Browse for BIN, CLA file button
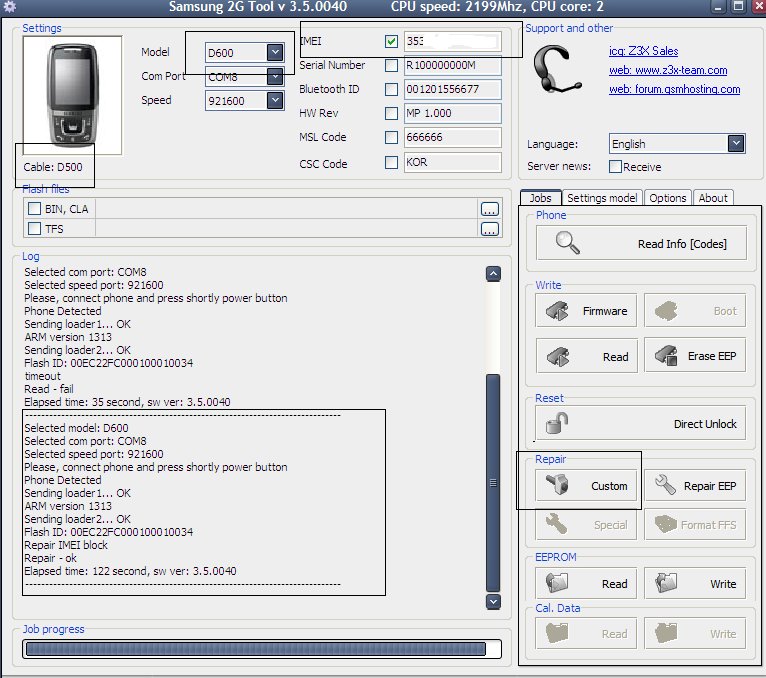 pos(489,209)
